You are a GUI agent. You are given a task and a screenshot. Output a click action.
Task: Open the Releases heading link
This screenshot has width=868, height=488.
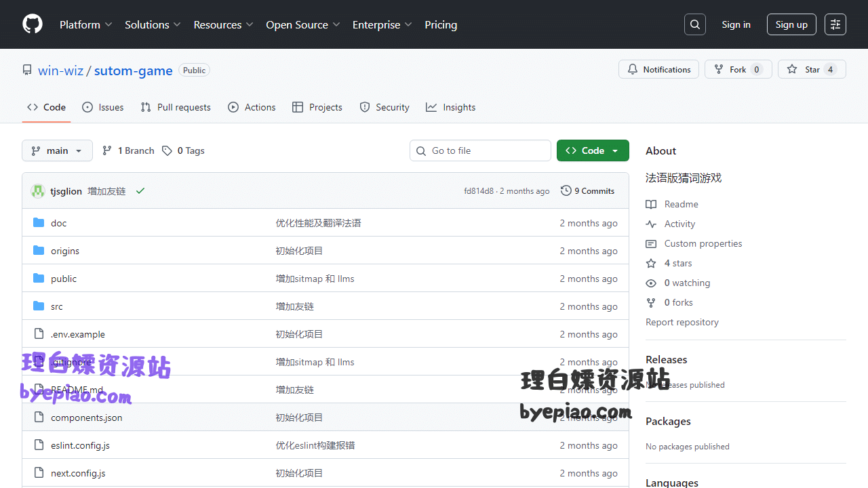[666, 359]
